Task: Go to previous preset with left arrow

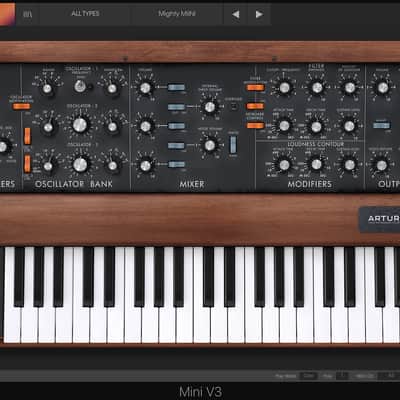Action: [x=236, y=14]
